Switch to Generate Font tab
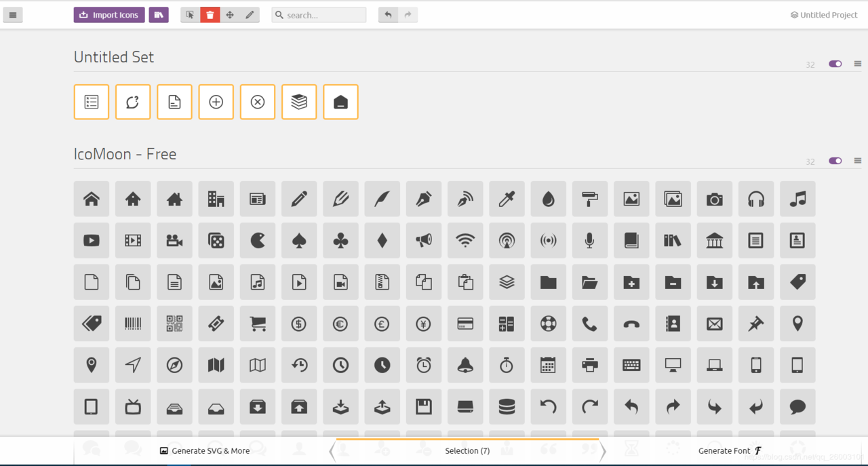This screenshot has height=466, width=868. click(x=730, y=451)
